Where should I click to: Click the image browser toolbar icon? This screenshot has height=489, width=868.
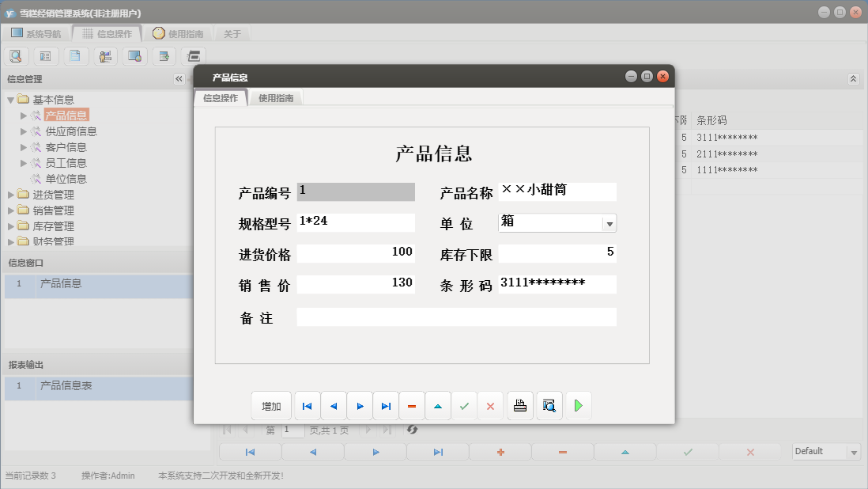coord(133,56)
